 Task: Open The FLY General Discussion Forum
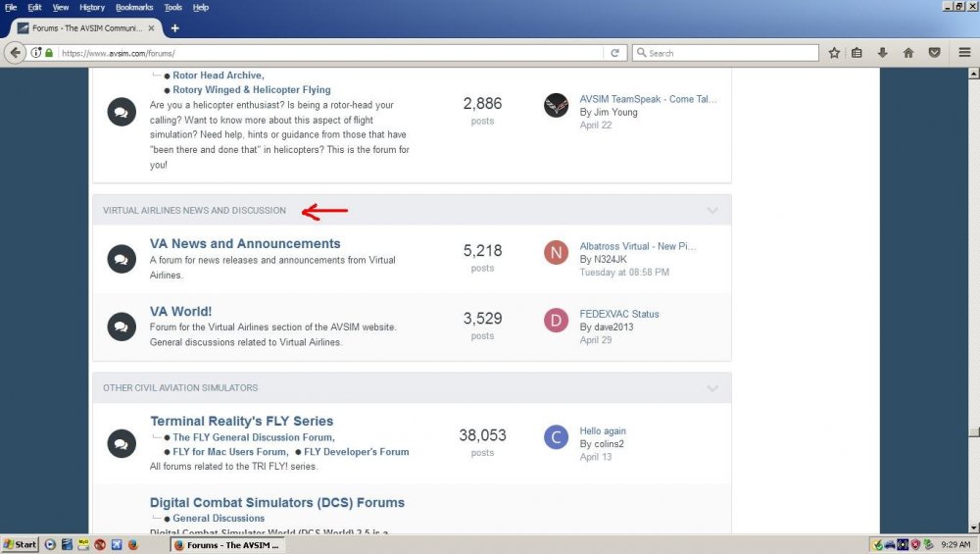[254, 437]
